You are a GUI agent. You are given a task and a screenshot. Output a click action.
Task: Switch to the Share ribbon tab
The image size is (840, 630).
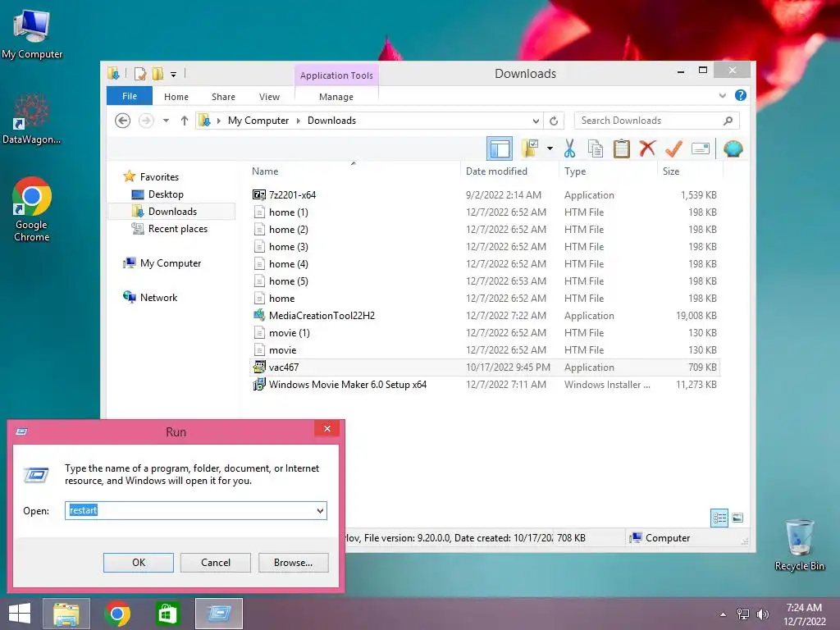point(223,97)
